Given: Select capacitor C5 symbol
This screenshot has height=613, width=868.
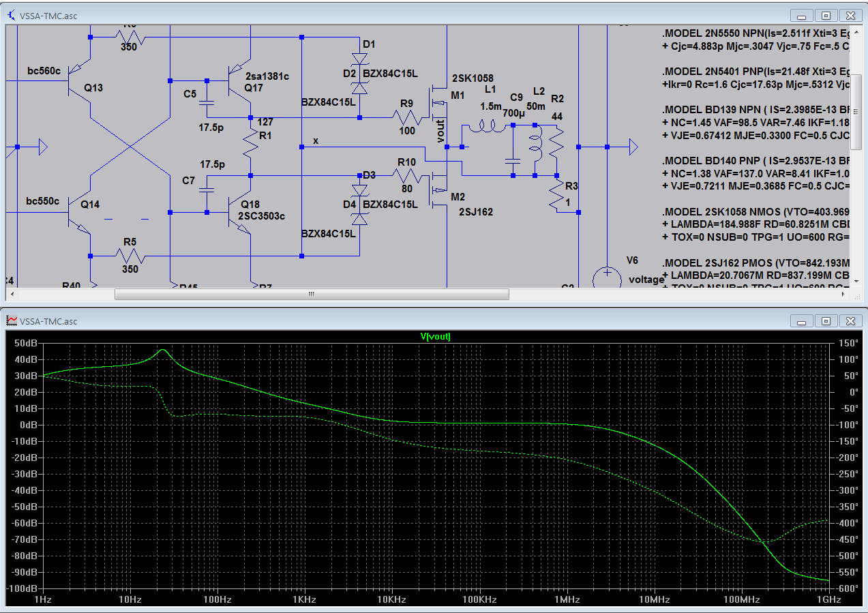Looking at the screenshot, I should (206, 102).
